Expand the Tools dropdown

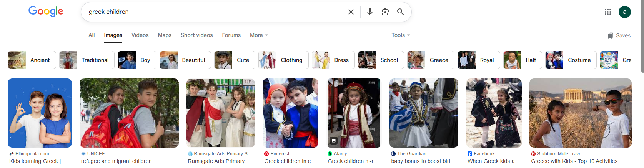coord(401,35)
